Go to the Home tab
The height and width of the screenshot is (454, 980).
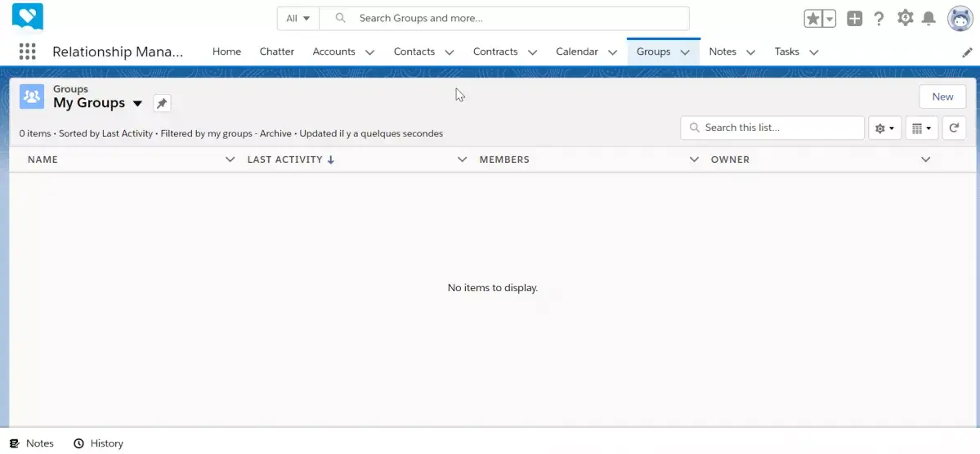click(x=226, y=52)
